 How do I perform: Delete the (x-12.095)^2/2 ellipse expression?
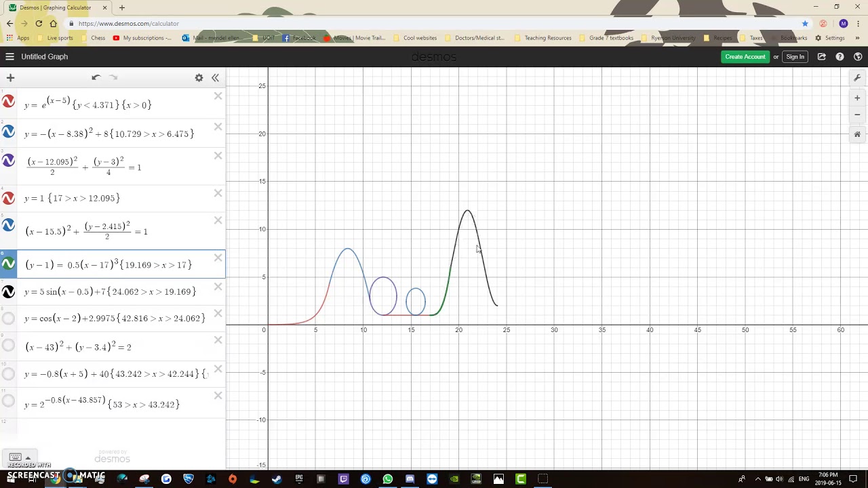[x=218, y=156]
